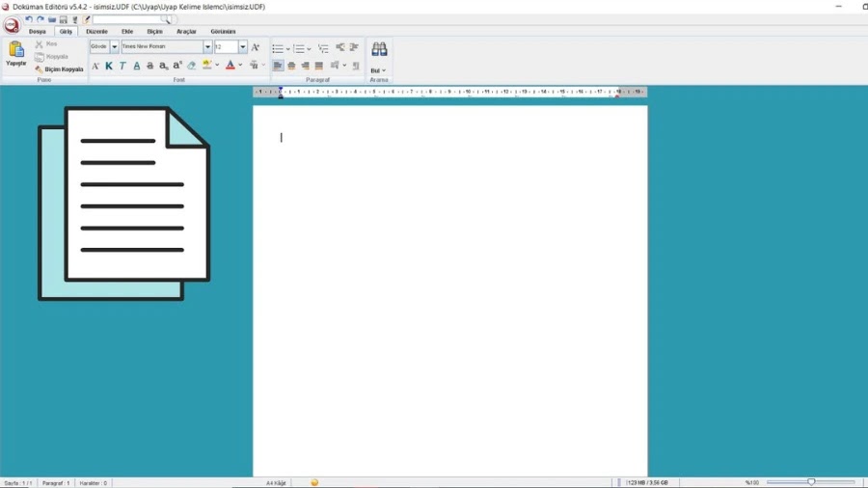Increase font size with the large A icon
The image size is (868, 488).
[x=256, y=47]
